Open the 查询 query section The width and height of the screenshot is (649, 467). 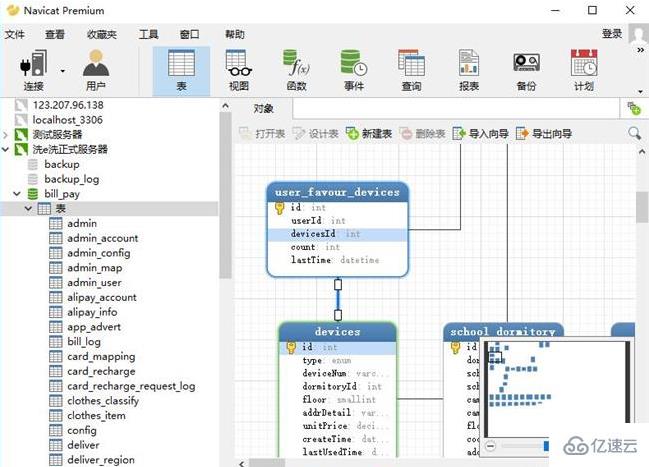(411, 70)
